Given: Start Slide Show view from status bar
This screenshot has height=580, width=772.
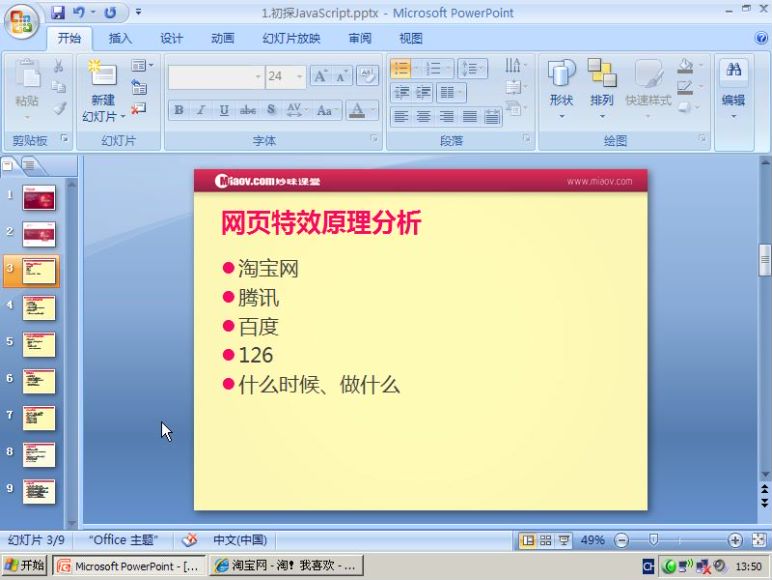Looking at the screenshot, I should pyautogui.click(x=563, y=540).
